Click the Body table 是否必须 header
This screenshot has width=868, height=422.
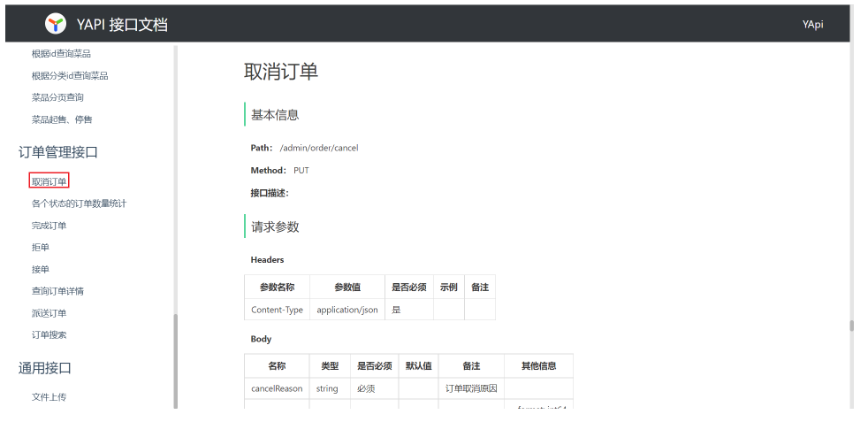pos(374,366)
